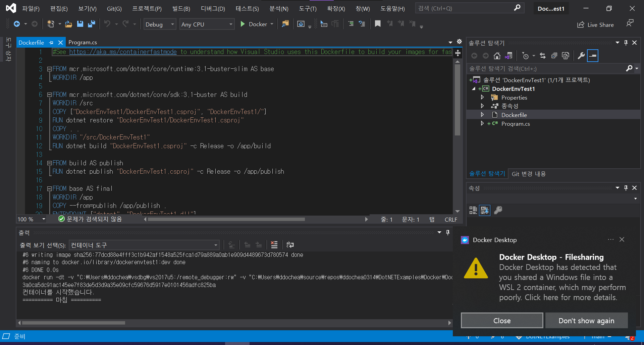Screen dimensions: 644x345
Task: Select Dockerfile in Solution Explorer tree
Action: click(x=514, y=115)
